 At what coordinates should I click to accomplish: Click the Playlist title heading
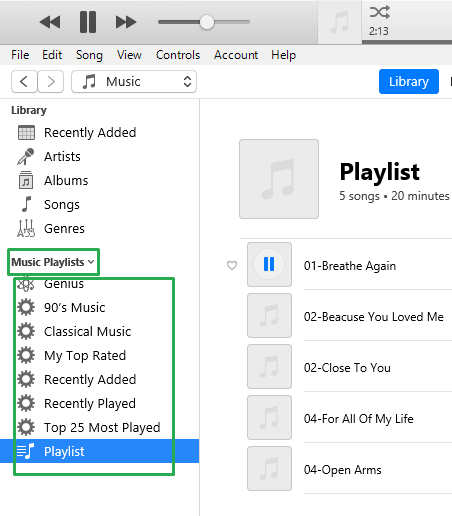tap(380, 172)
